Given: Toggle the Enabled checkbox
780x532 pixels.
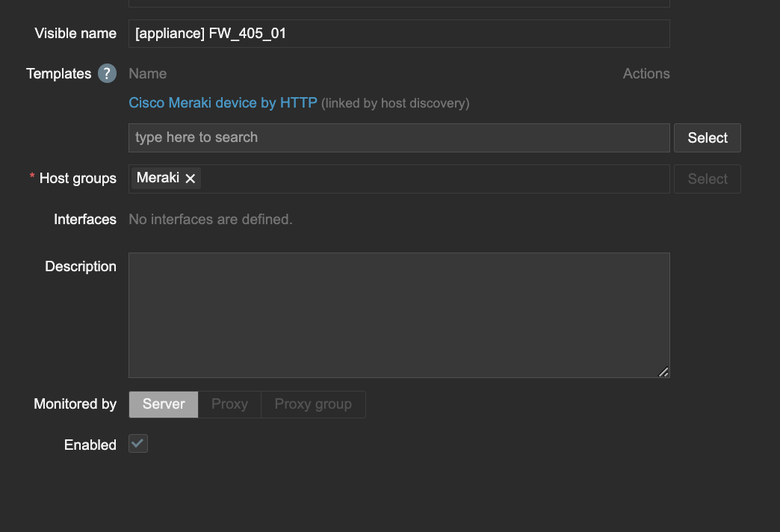Looking at the screenshot, I should click(138, 444).
